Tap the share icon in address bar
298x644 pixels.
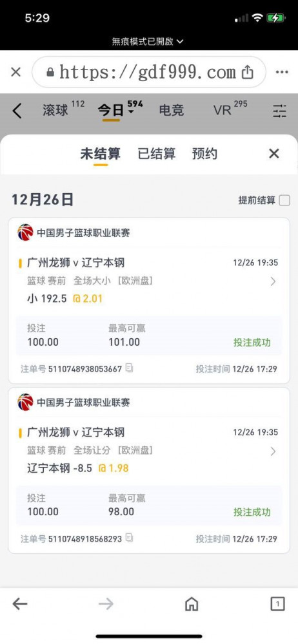(247, 73)
